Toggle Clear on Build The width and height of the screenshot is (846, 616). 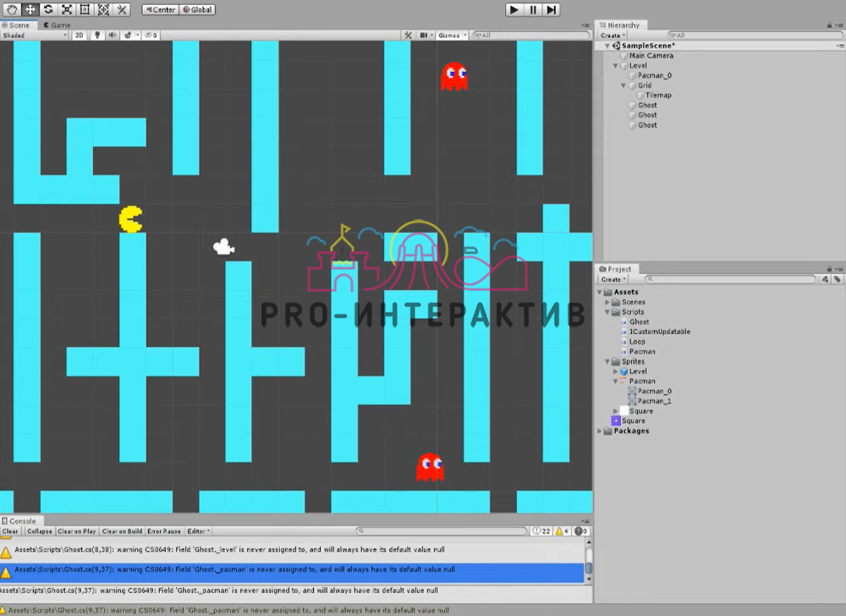[x=122, y=531]
